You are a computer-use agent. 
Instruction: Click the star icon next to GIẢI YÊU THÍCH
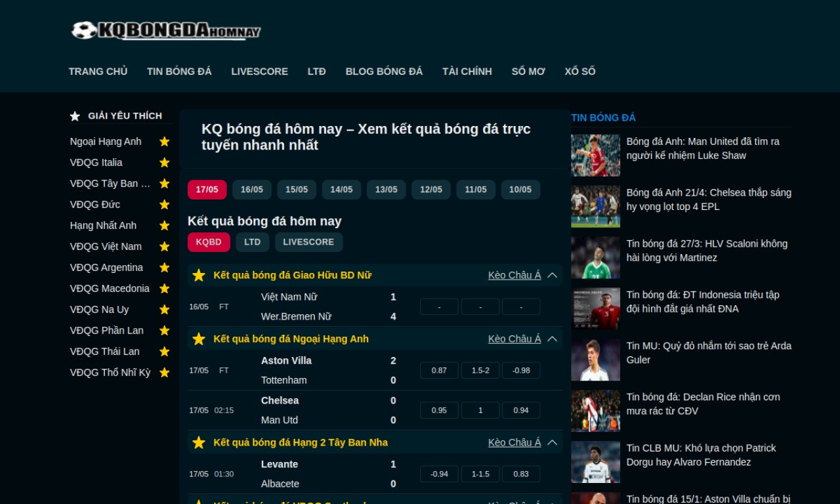75,116
